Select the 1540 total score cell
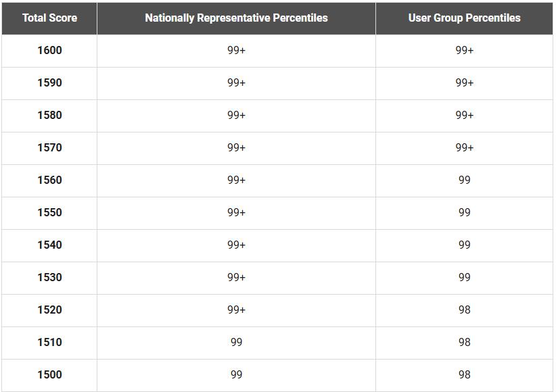The image size is (556, 392). click(x=49, y=245)
